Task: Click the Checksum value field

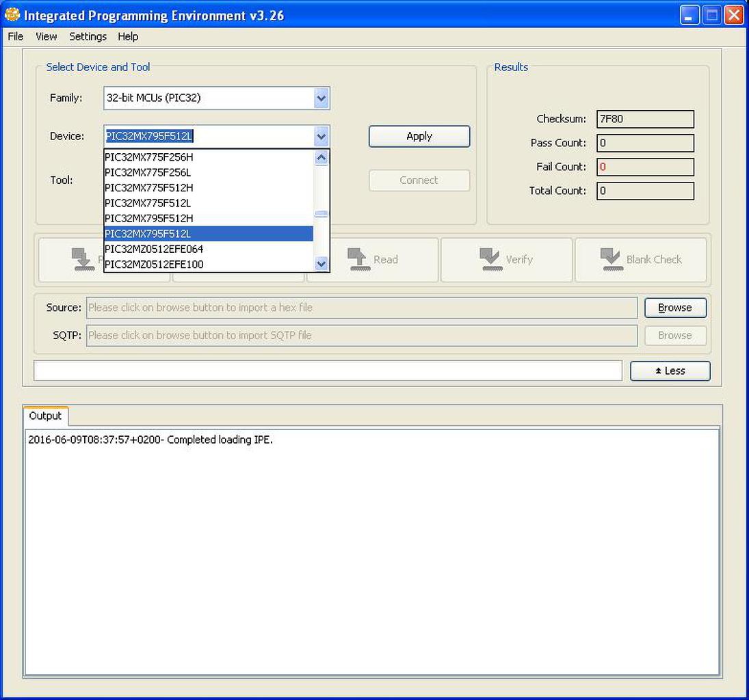Action: click(645, 119)
